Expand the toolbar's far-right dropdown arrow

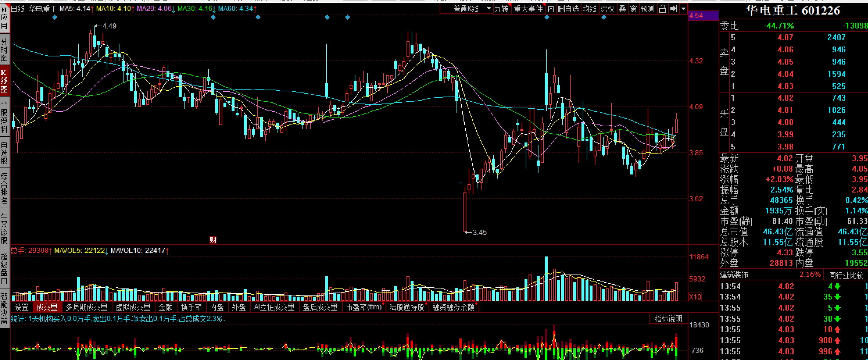coord(683,9)
